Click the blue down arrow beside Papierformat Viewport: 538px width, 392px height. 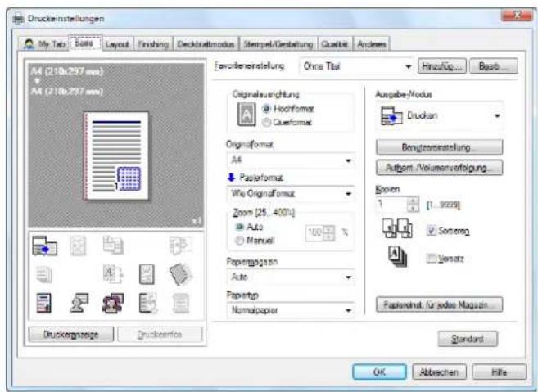click(x=231, y=178)
